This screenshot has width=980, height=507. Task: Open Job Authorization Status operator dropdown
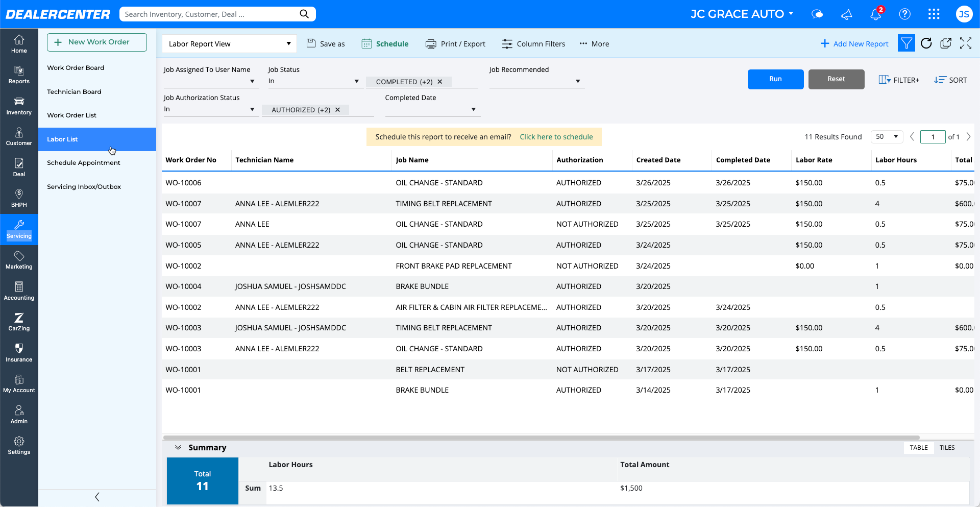coord(211,110)
